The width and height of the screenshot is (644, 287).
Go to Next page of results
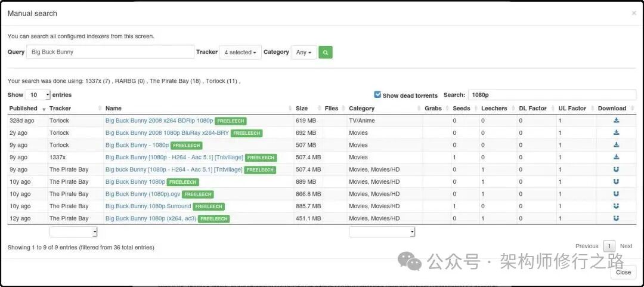[x=626, y=246]
